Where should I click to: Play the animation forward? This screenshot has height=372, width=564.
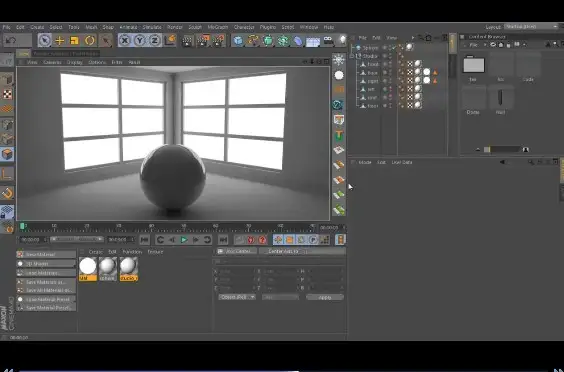tap(184, 240)
